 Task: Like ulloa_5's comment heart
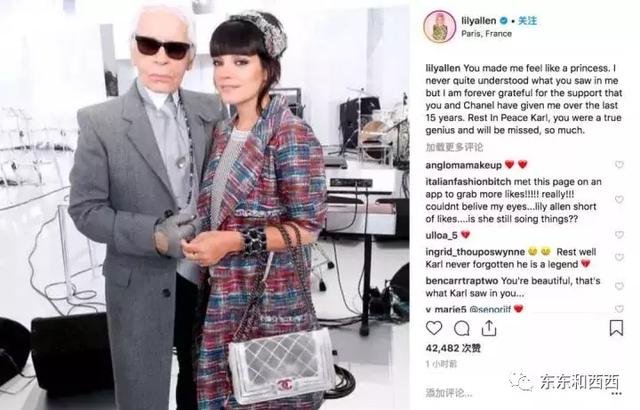[619, 235]
